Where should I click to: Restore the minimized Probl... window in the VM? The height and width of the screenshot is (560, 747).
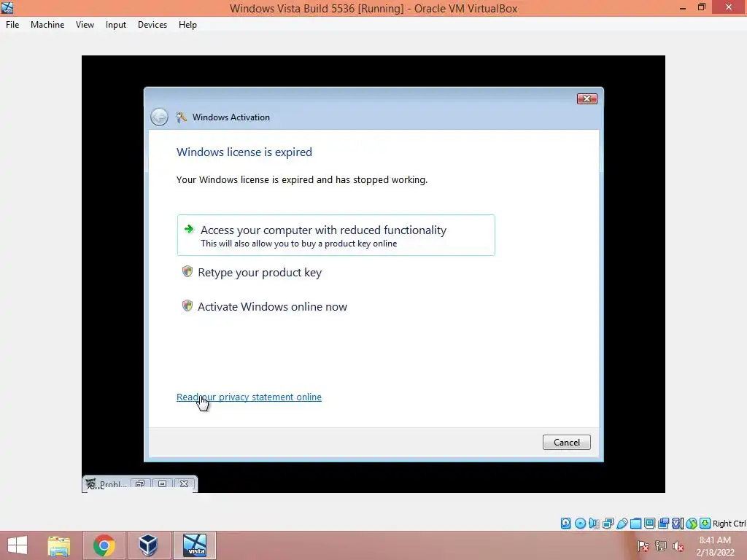click(139, 484)
